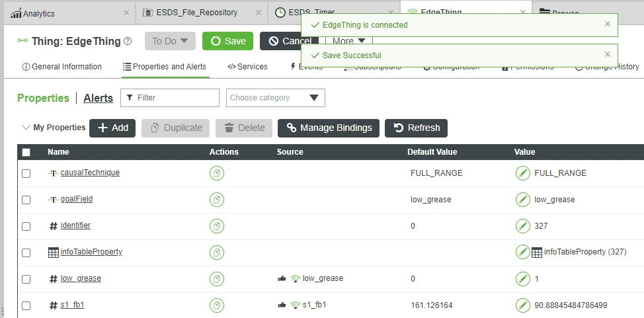Copy the causalTechnique property action icon
644x318 pixels.
(217, 173)
